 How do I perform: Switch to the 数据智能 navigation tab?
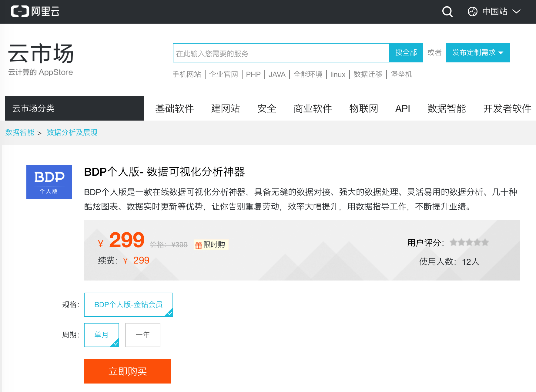[446, 108]
